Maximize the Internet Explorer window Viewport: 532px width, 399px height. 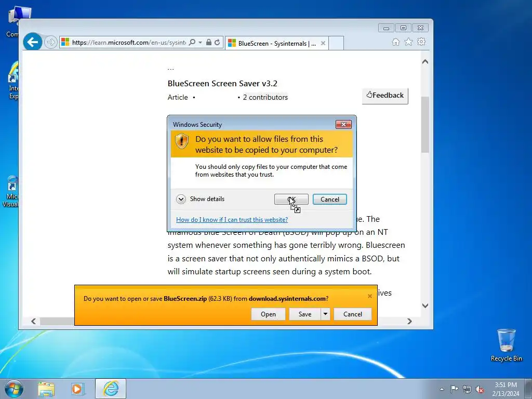click(403, 28)
